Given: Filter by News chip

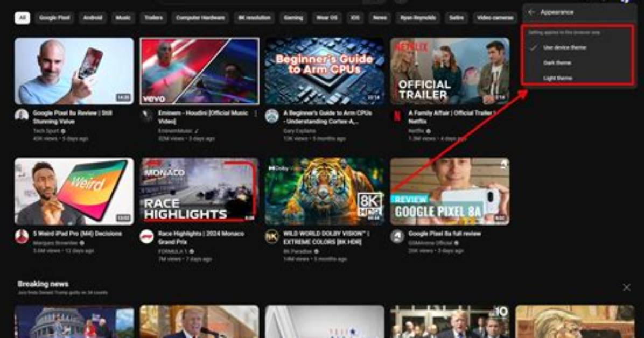Looking at the screenshot, I should point(380,18).
